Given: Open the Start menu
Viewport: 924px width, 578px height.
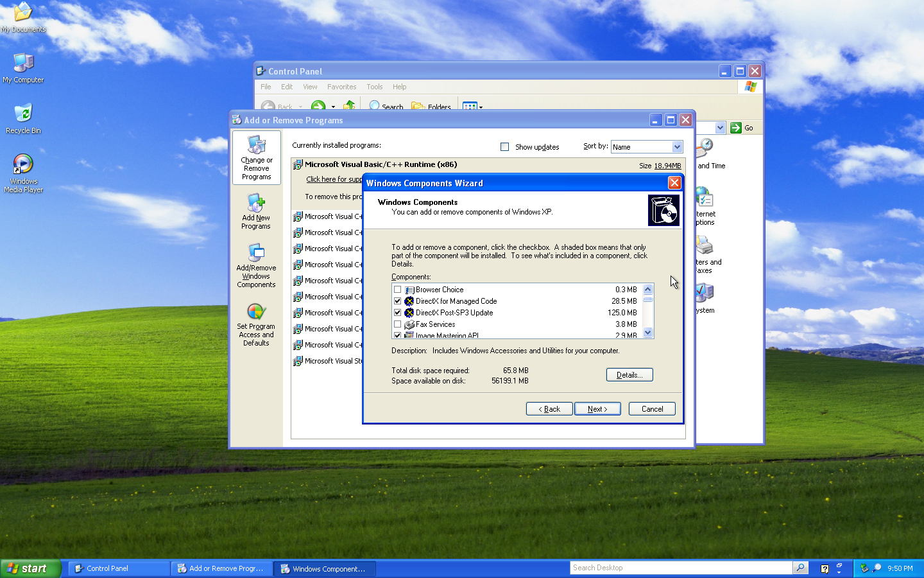Looking at the screenshot, I should [x=30, y=568].
